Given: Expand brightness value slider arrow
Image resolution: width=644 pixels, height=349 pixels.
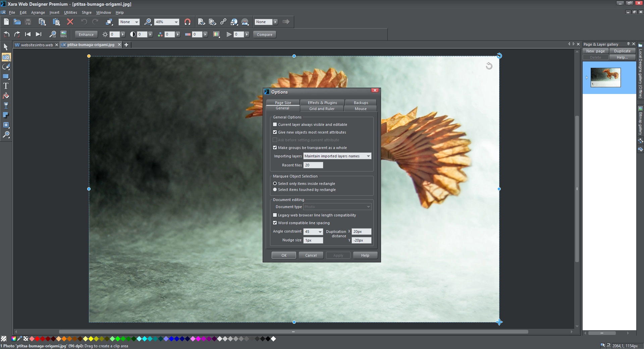Looking at the screenshot, I should (123, 34).
